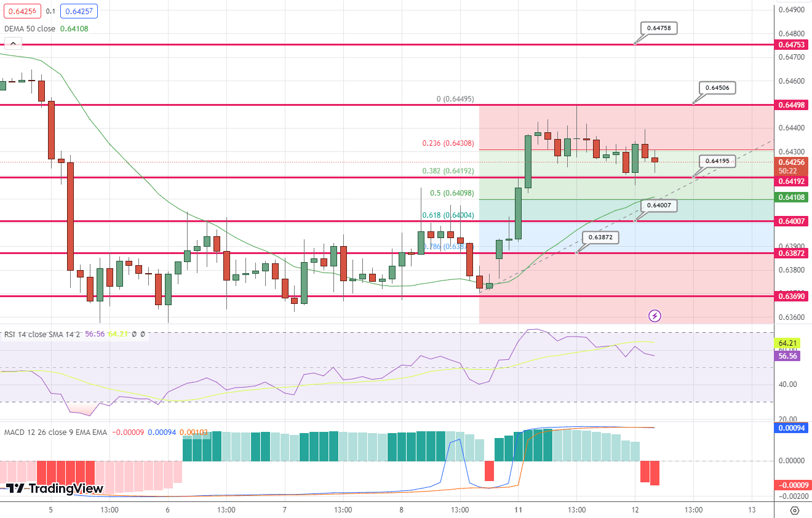The width and height of the screenshot is (812, 518).
Task: Select the 0.64753 horizontal line axis label
Action: (x=792, y=45)
